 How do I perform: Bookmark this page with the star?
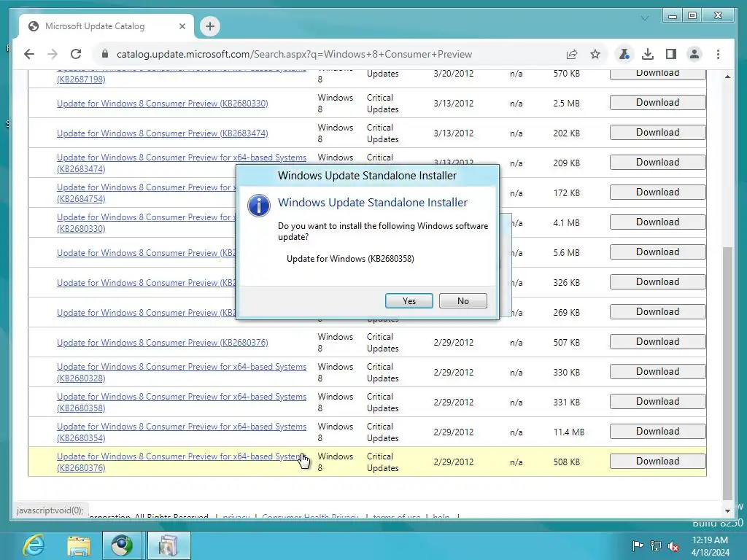coord(595,54)
